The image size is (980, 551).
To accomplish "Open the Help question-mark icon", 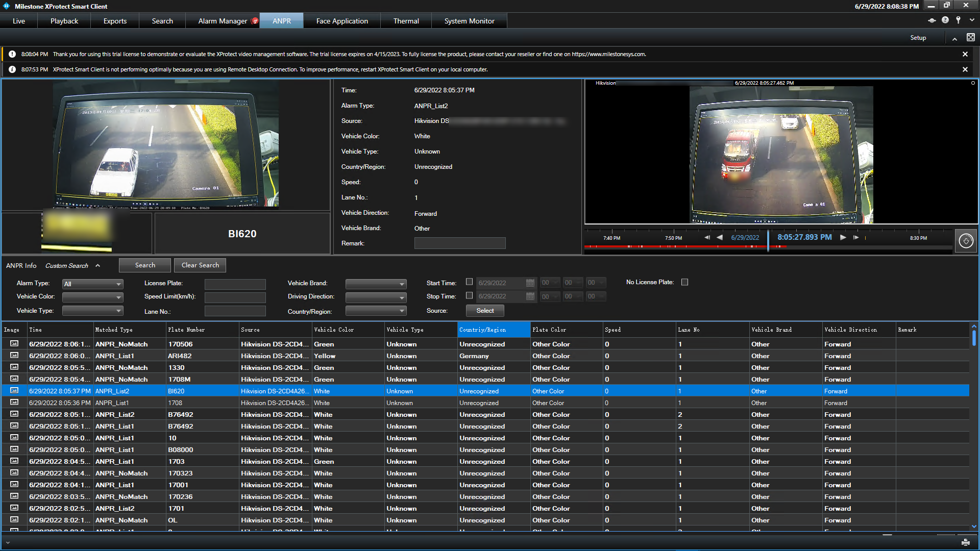I will 945,20.
